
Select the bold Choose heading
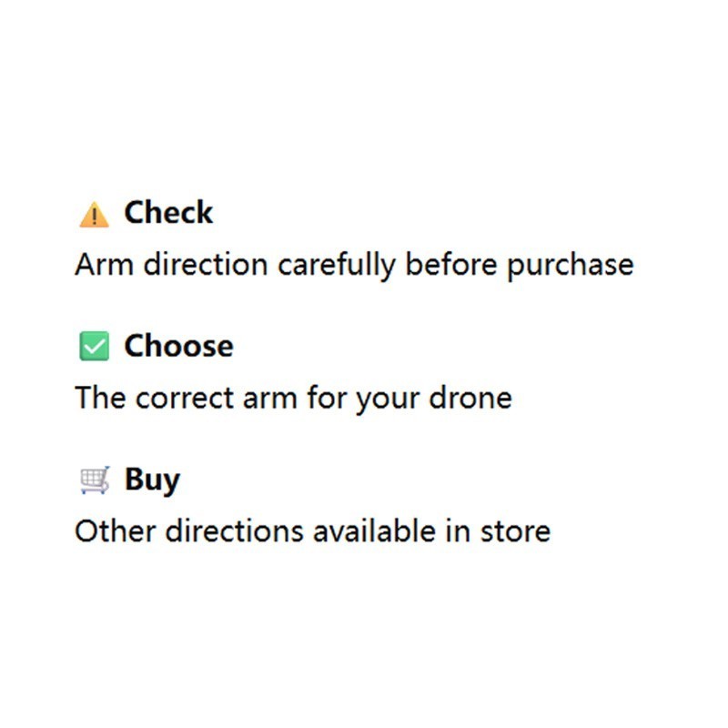click(178, 346)
